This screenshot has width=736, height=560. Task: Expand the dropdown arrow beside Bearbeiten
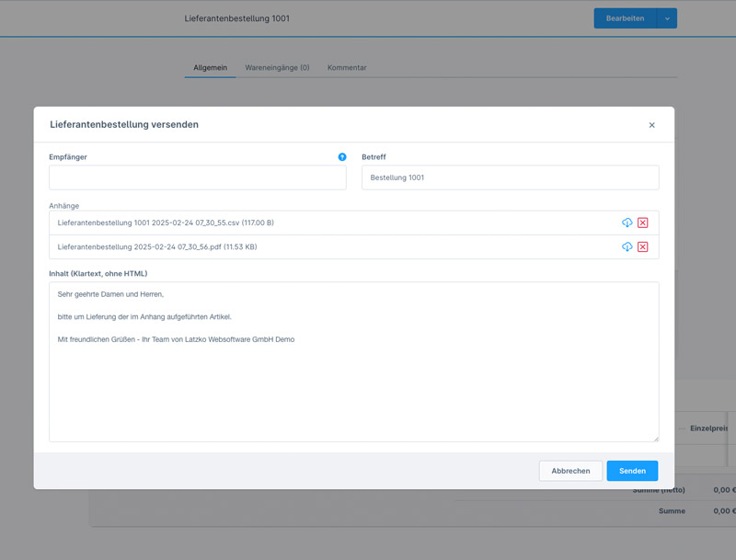(667, 18)
